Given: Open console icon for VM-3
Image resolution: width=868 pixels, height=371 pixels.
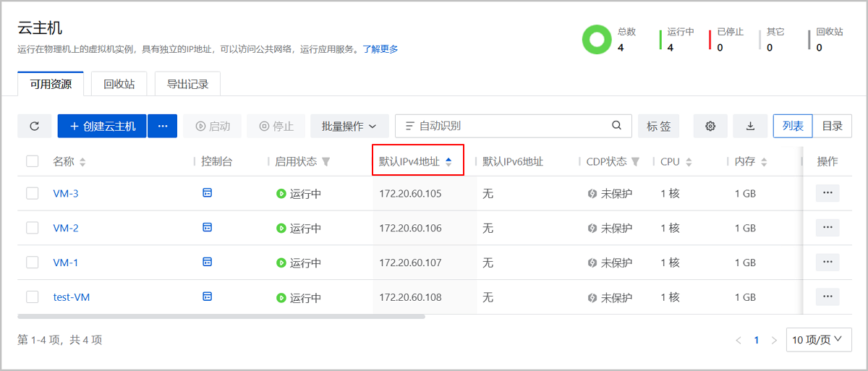Looking at the screenshot, I should click(x=208, y=193).
